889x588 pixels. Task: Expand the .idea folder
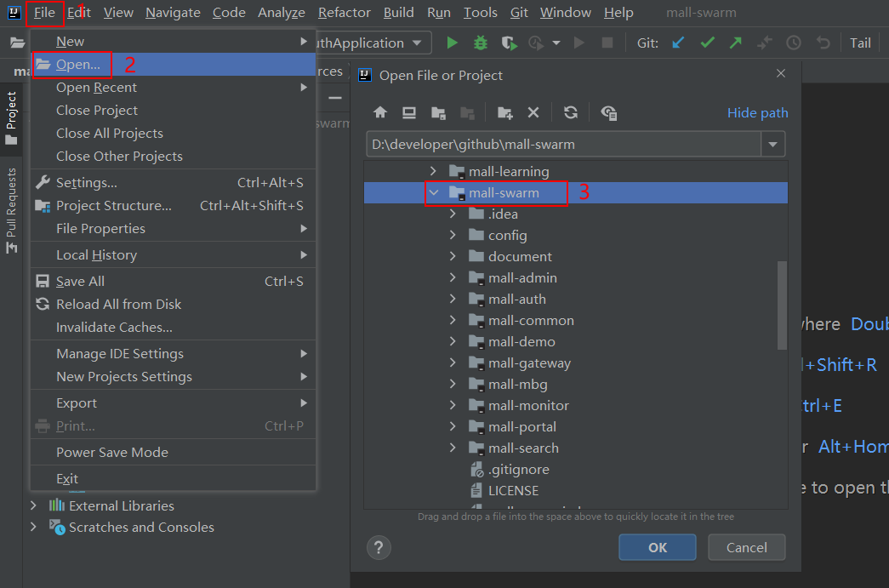(453, 214)
